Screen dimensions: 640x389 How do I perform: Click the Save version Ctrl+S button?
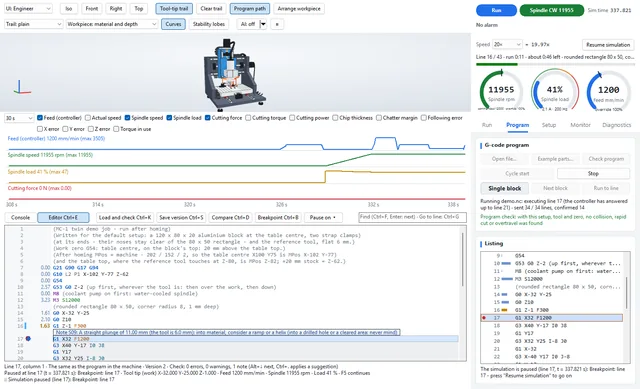point(181,218)
